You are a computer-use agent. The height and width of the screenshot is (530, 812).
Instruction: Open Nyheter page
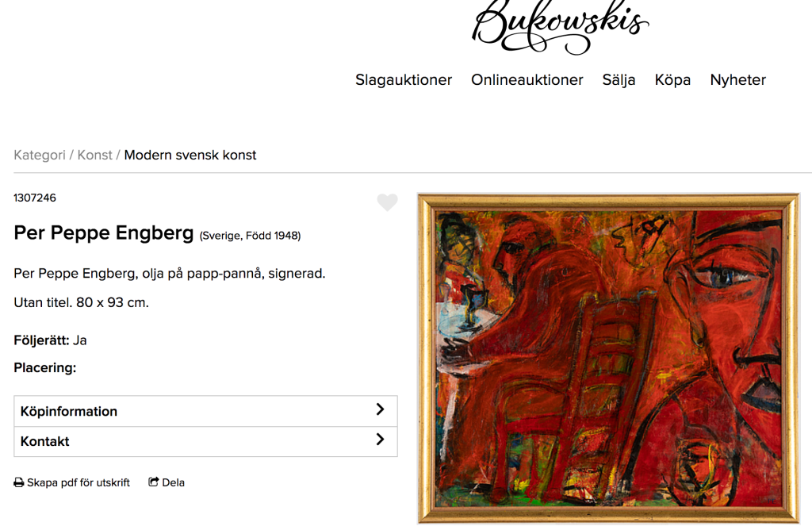point(737,80)
